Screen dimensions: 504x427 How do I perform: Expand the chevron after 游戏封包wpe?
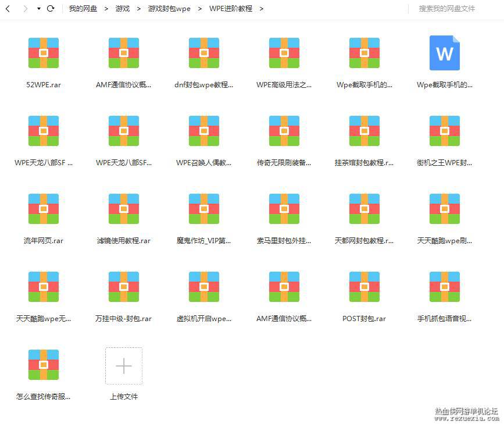click(200, 9)
